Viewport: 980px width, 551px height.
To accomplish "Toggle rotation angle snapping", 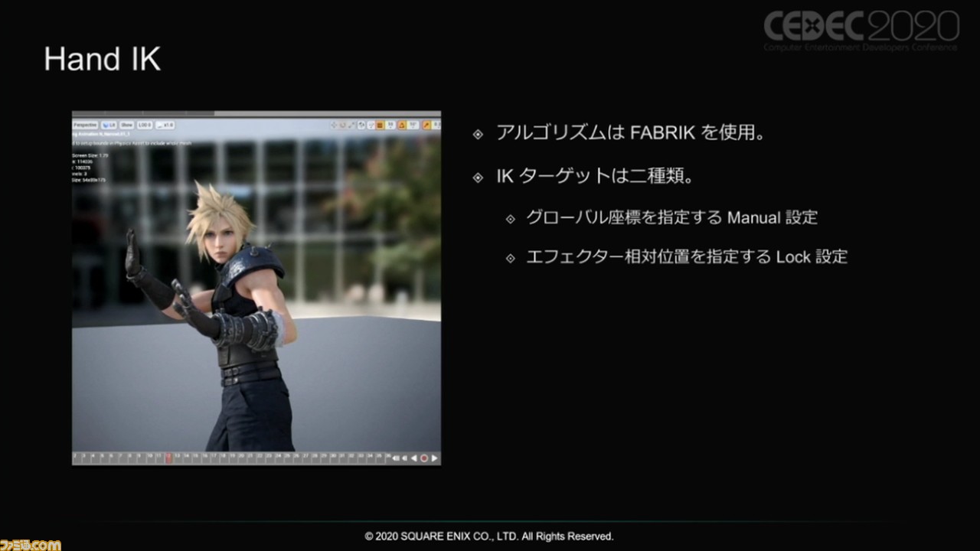I will (401, 125).
